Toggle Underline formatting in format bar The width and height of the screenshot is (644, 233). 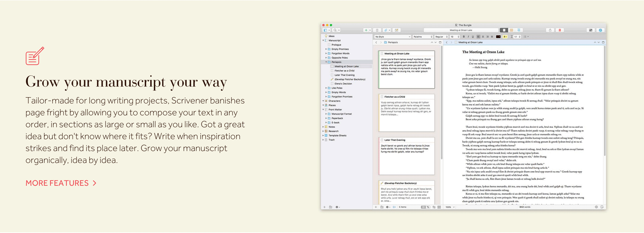pos(473,37)
